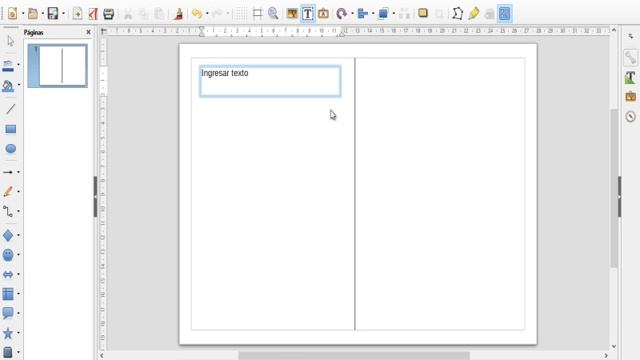
Task: Insert an image with picture icon
Action: 292,13
